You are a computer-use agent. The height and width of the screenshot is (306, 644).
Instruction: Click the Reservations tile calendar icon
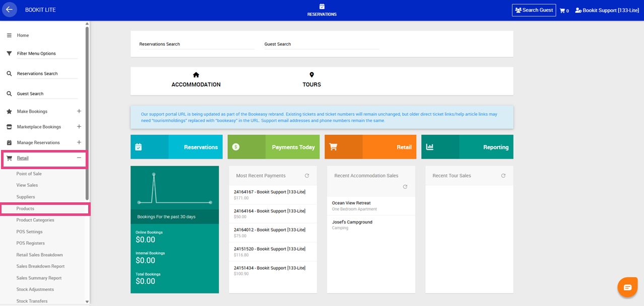(x=139, y=147)
